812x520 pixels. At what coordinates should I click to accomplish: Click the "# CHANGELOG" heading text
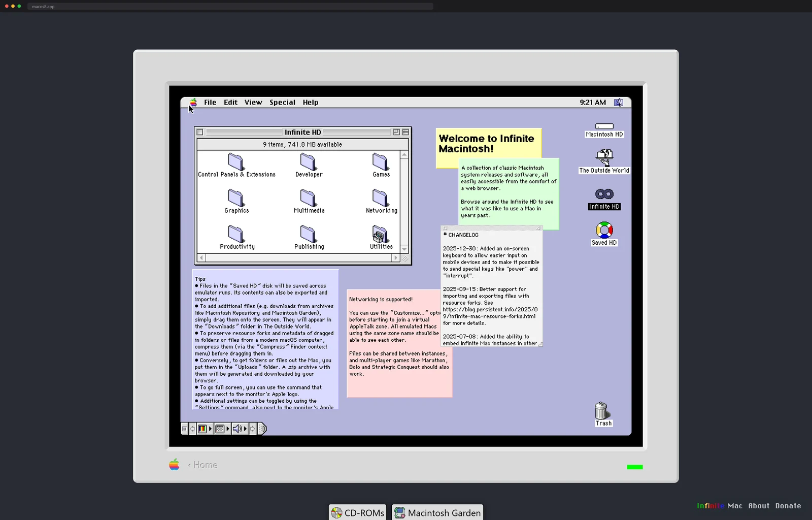point(461,235)
